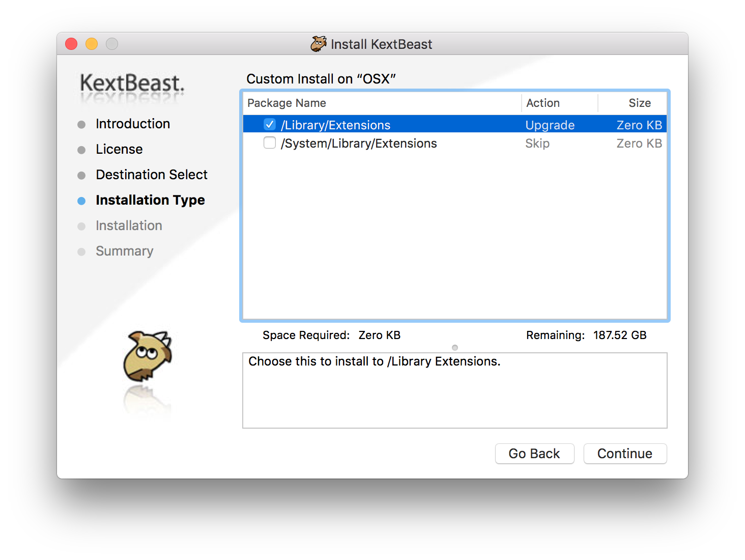
Task: Click Zero KB size for /Library/Extensions row
Action: pos(639,125)
